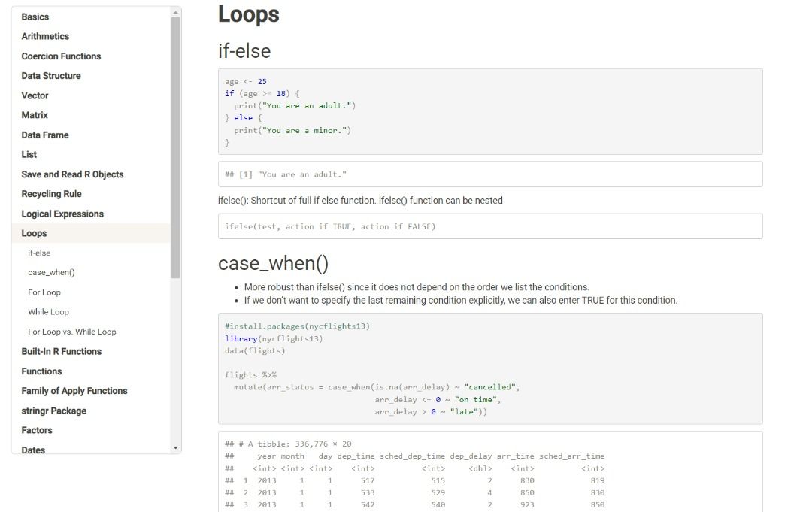This screenshot has width=812, height=512.
Task: Click the 'More robust than ifelse()' bullet
Action: 417,286
